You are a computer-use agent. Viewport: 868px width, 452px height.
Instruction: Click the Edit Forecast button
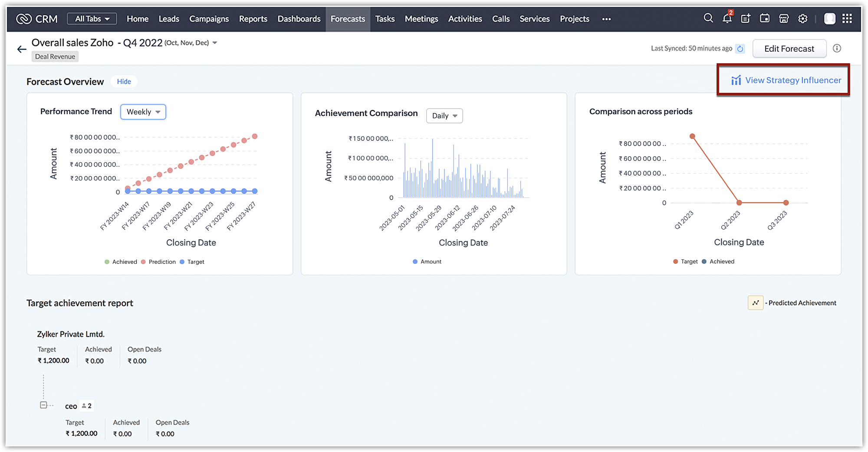pos(789,49)
